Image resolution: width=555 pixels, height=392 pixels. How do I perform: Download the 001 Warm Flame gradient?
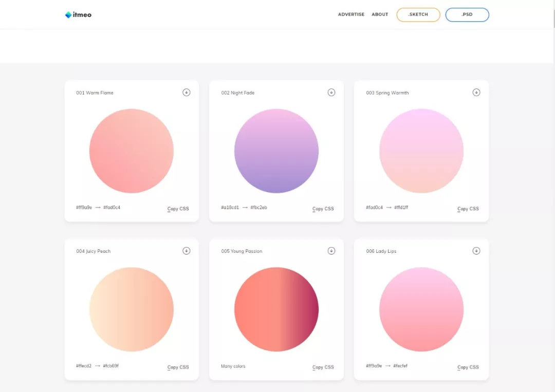pos(186,92)
